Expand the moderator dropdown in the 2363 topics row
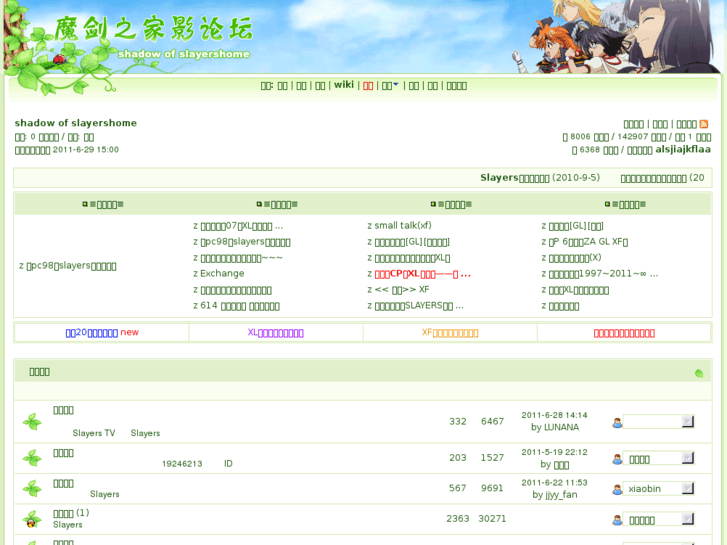727x545 pixels. click(688, 520)
